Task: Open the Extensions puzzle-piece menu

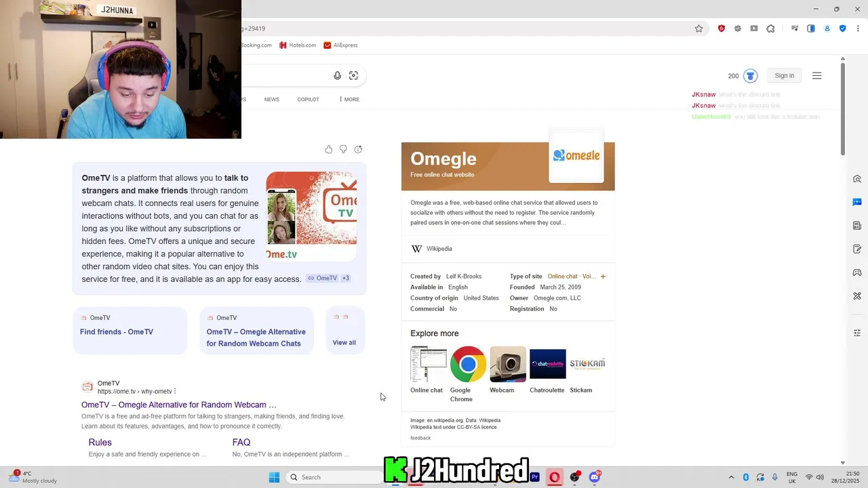Action: click(x=770, y=28)
